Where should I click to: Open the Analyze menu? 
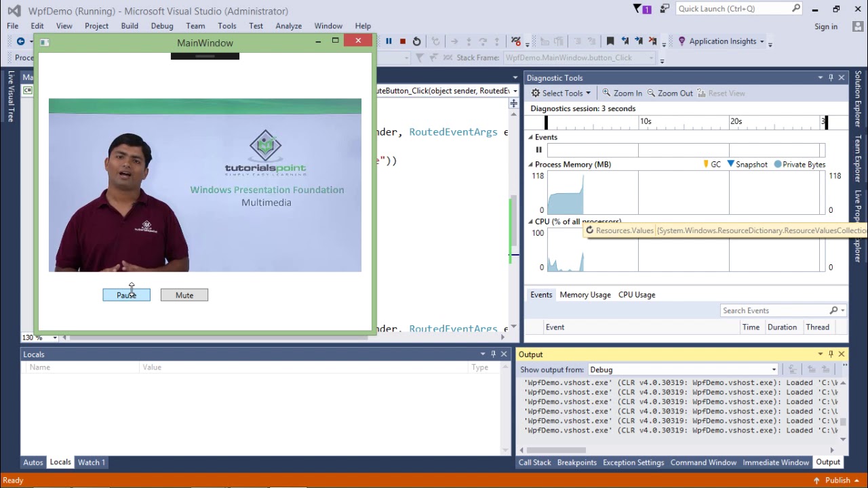point(288,26)
